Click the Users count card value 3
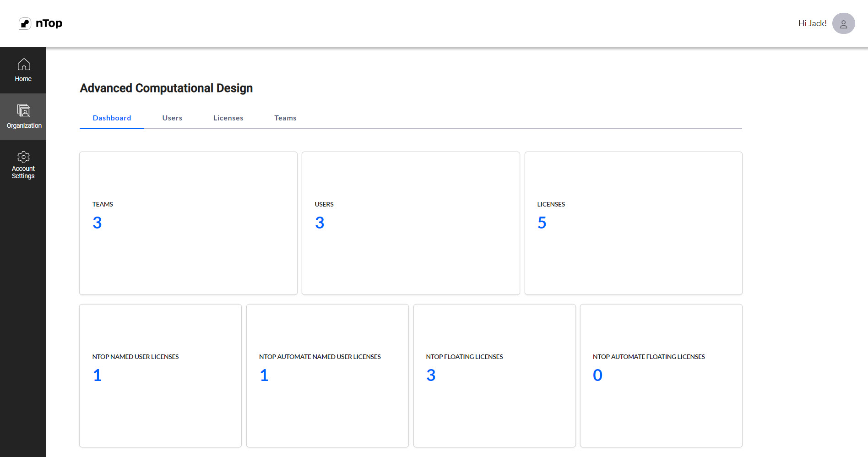 320,223
